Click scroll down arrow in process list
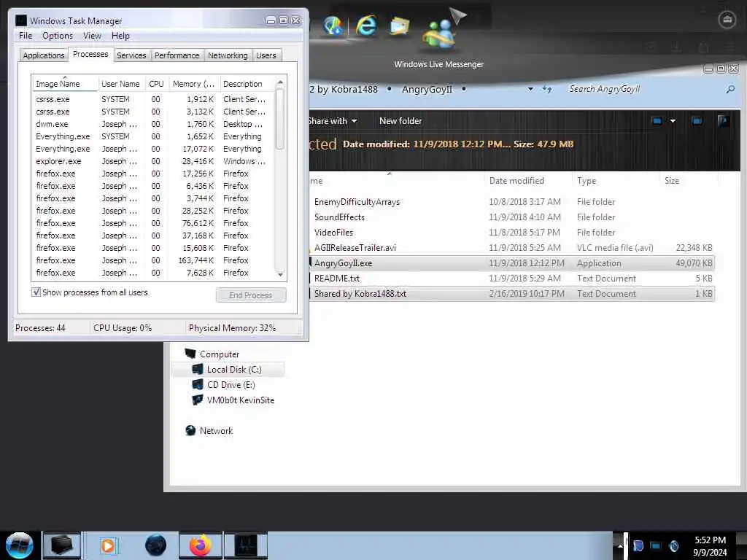The width and height of the screenshot is (747, 560). 280,274
